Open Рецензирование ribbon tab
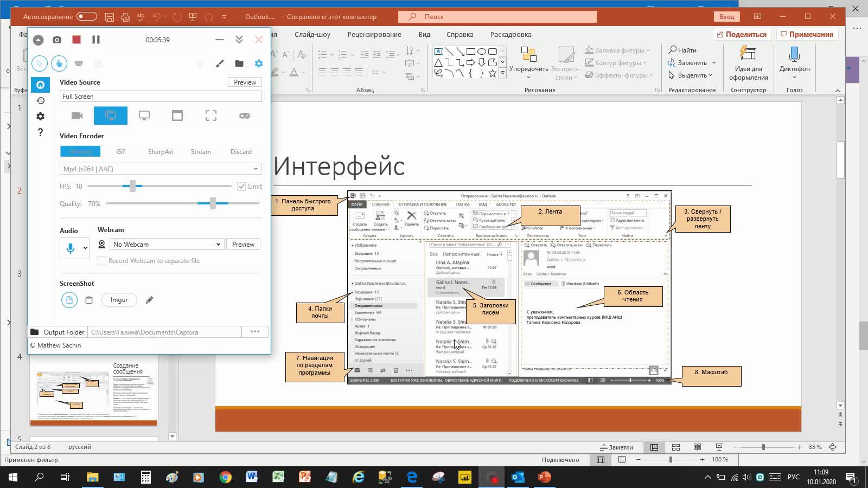Screen dimensions: 868x488 [374, 34]
